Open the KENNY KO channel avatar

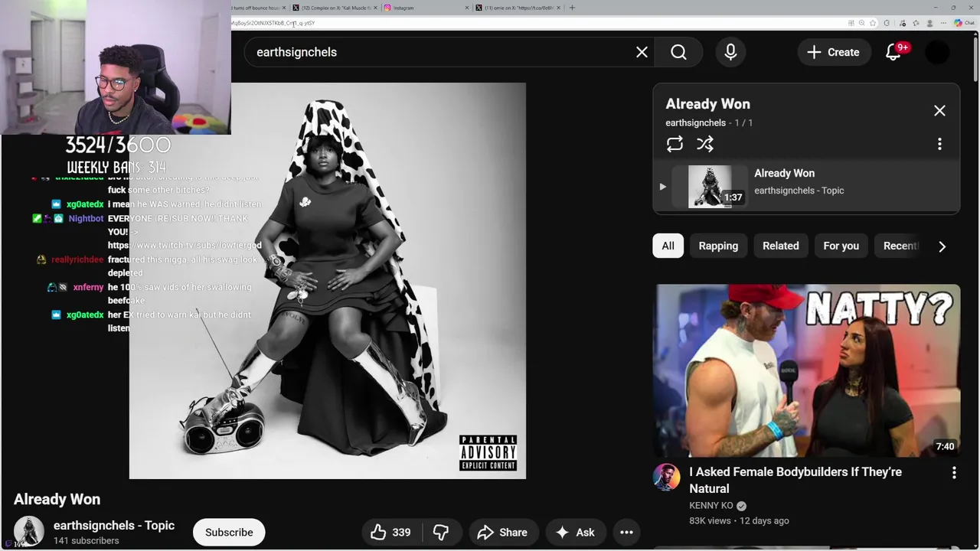pyautogui.click(x=666, y=477)
